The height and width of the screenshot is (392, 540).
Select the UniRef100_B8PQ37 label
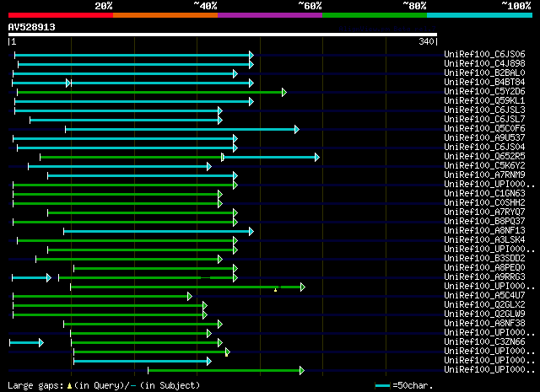pos(484,222)
